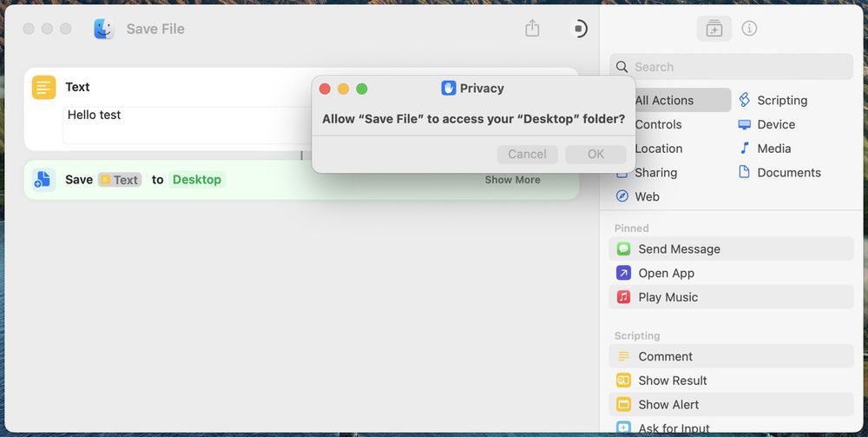Click Cancel in the Privacy dialog
The image size is (868, 437).
[x=527, y=154]
